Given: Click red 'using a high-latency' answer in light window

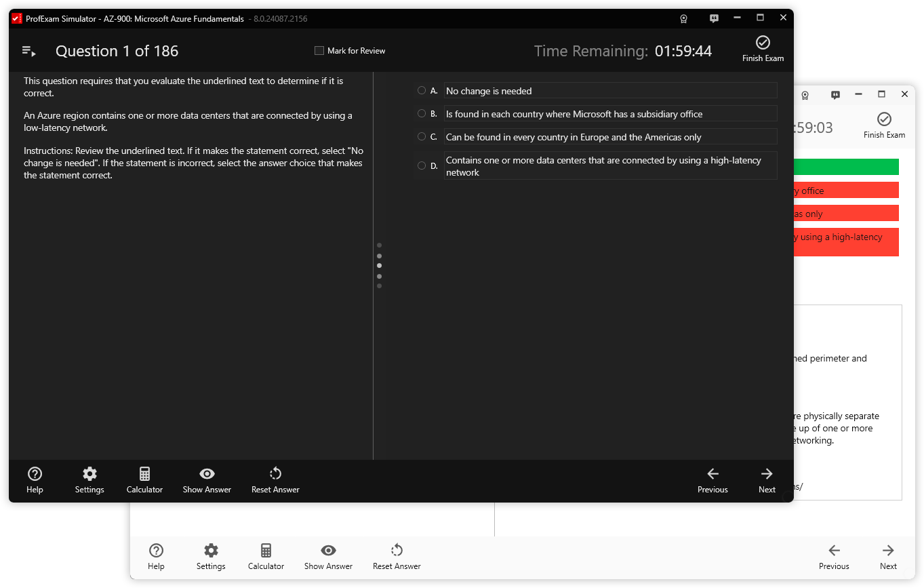Looking at the screenshot, I should pyautogui.click(x=846, y=242).
